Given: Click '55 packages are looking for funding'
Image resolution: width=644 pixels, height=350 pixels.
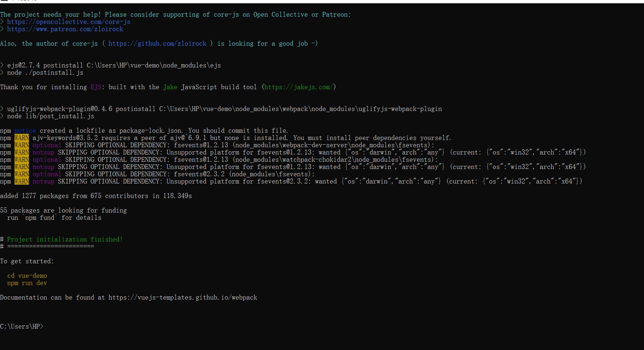Looking at the screenshot, I should coord(63,210).
